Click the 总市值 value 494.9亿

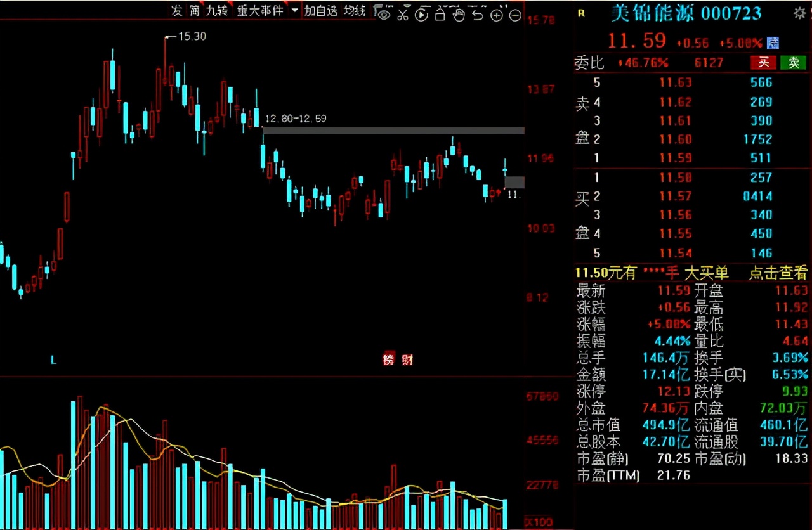pyautogui.click(x=665, y=425)
